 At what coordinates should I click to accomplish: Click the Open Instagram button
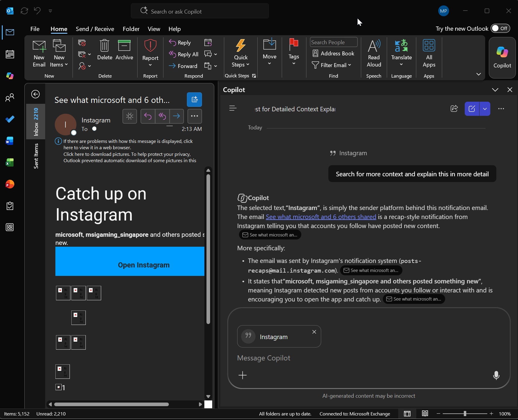pos(130,261)
